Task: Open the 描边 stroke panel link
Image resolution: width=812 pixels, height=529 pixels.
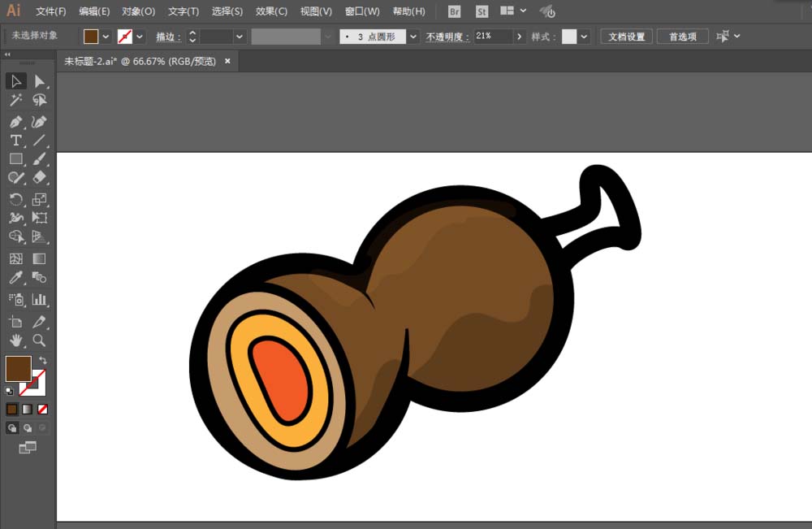Action: [168, 37]
